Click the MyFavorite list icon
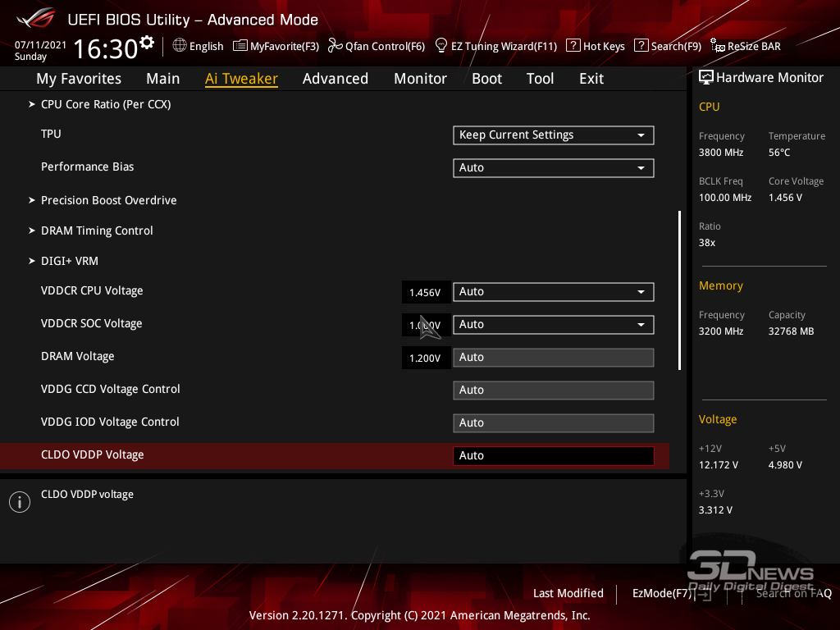Viewport: 840px width, 630px height. click(240, 46)
